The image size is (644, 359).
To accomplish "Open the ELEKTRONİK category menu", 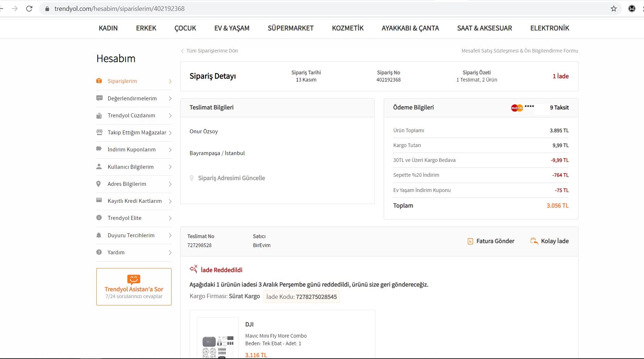I will point(550,28).
